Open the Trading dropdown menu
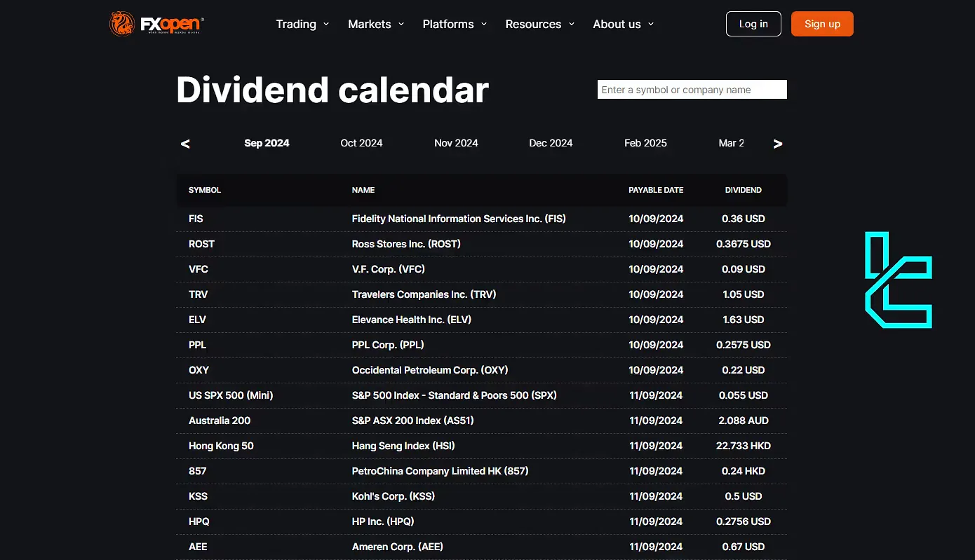This screenshot has width=975, height=560. [302, 24]
